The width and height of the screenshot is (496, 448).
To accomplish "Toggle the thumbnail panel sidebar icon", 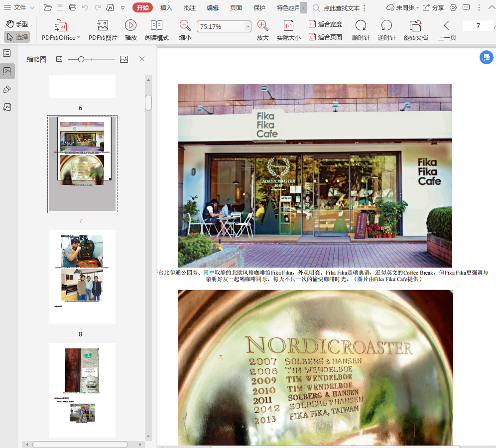I will (x=7, y=71).
